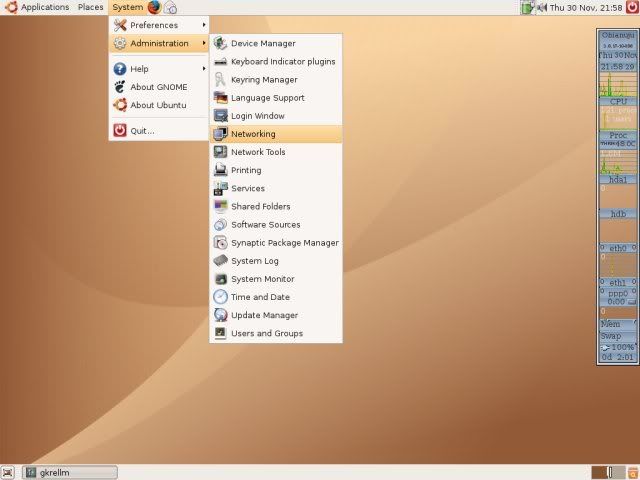Click the Swap meter in gkrellm
The width and height of the screenshot is (640, 480).
(618, 336)
